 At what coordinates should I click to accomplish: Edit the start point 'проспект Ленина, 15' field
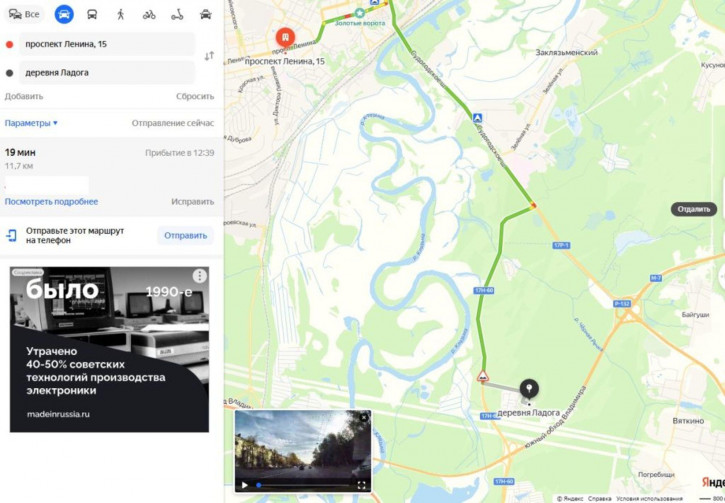tap(107, 44)
